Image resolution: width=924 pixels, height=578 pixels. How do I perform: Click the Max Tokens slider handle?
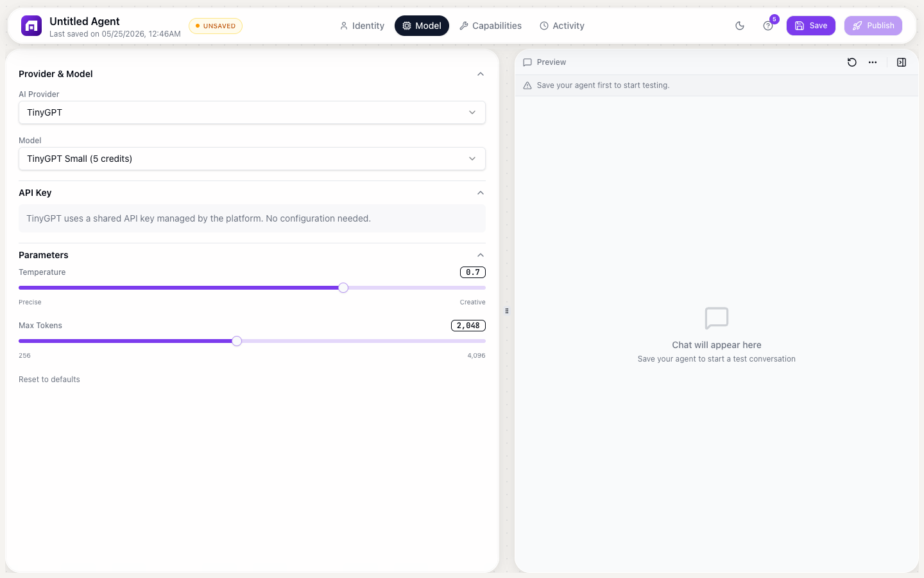[237, 341]
